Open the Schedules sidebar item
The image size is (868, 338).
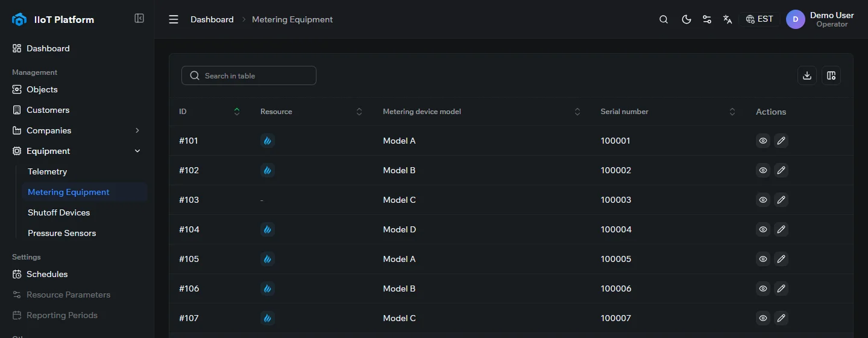(x=77, y=274)
